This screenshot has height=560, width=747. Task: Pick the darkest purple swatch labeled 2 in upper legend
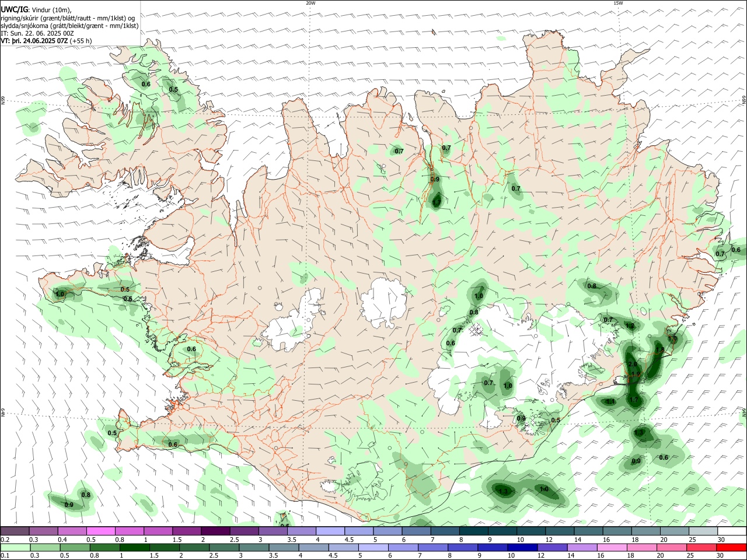215,531
